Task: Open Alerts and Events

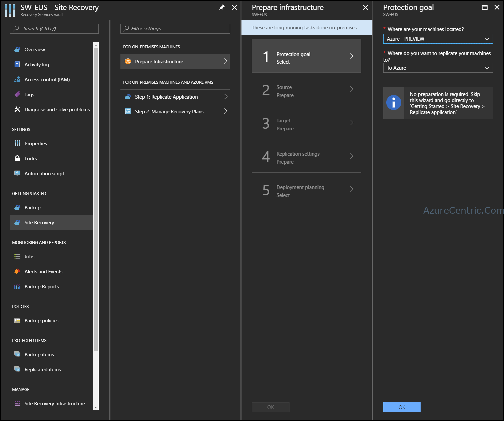Action: tap(51, 271)
